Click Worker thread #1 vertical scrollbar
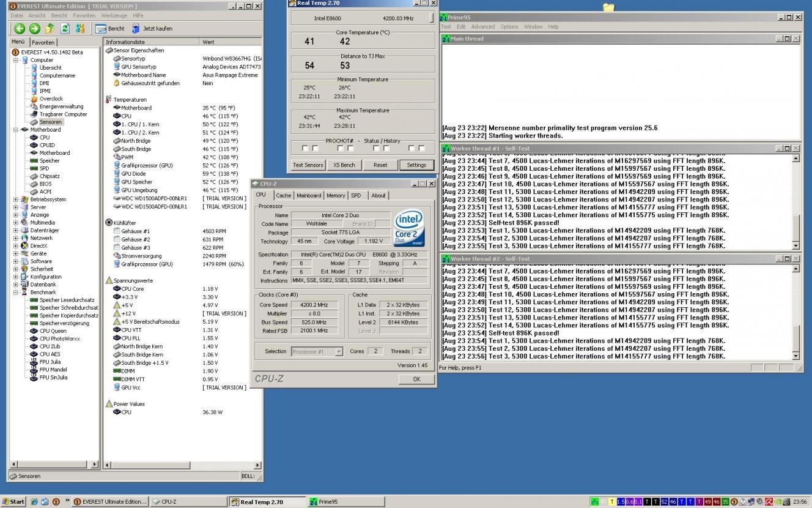The width and height of the screenshot is (812, 508). coord(795,202)
